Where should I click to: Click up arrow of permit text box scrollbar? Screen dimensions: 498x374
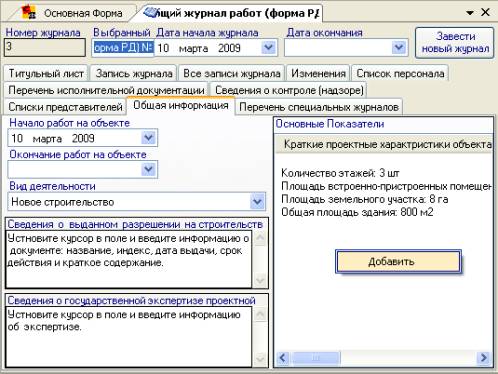[260, 238]
